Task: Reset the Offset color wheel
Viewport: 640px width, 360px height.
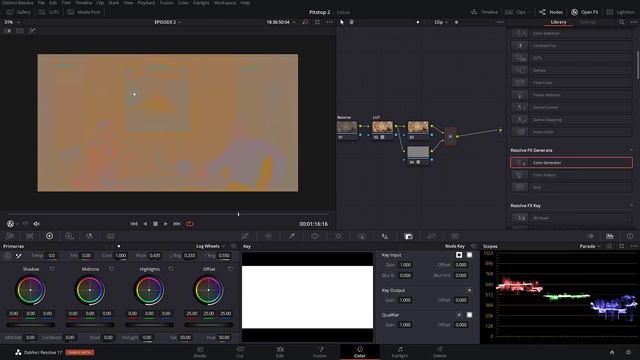Action: pos(230,269)
